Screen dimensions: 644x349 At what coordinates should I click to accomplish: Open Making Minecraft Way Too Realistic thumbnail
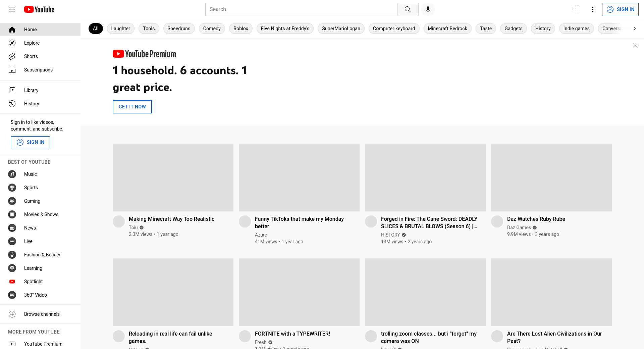pos(173,178)
